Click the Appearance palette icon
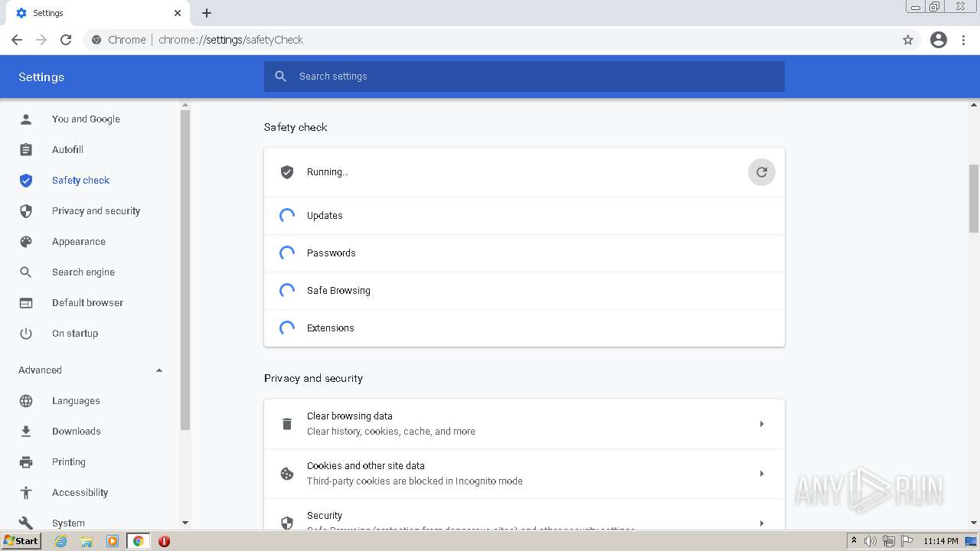Viewport: 980px width, 551px height. pyautogui.click(x=26, y=242)
